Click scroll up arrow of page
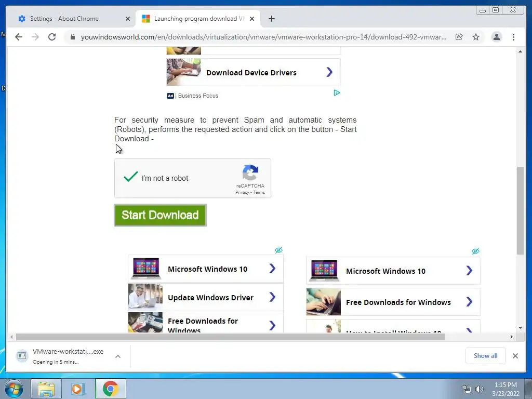 click(520, 51)
